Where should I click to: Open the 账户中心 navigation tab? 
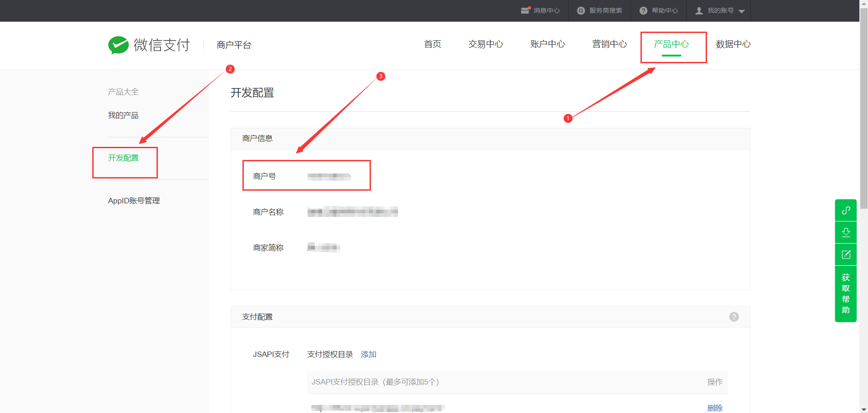548,44
